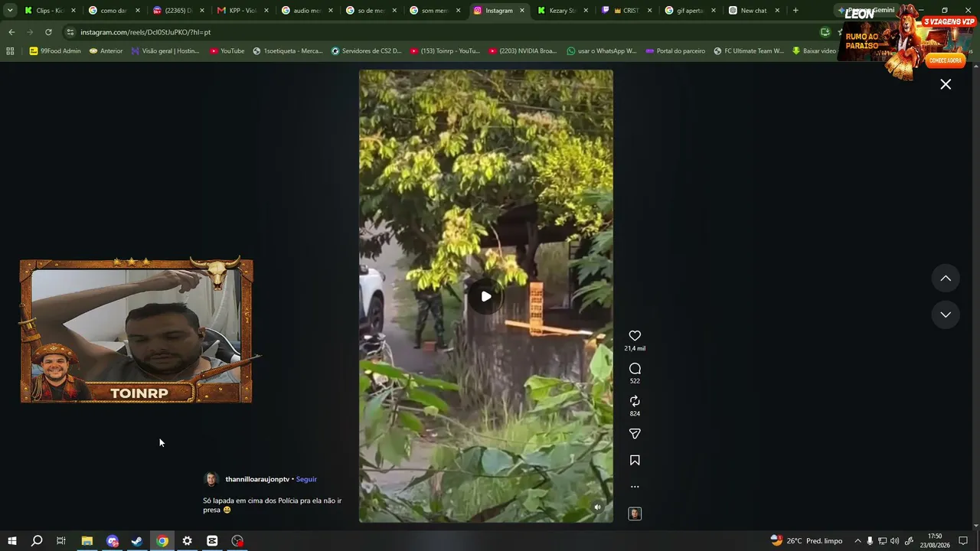Reload the Instagram page
Screen dimensions: 980x551
click(48, 32)
